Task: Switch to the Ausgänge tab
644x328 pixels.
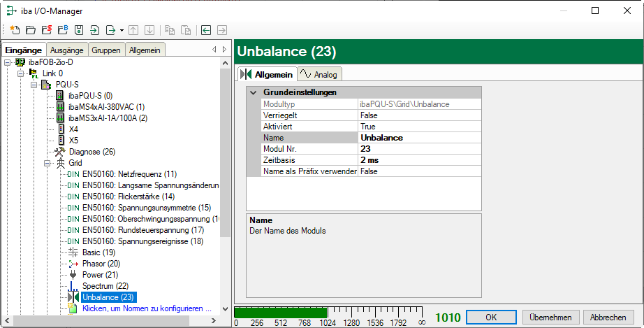Action: click(67, 50)
